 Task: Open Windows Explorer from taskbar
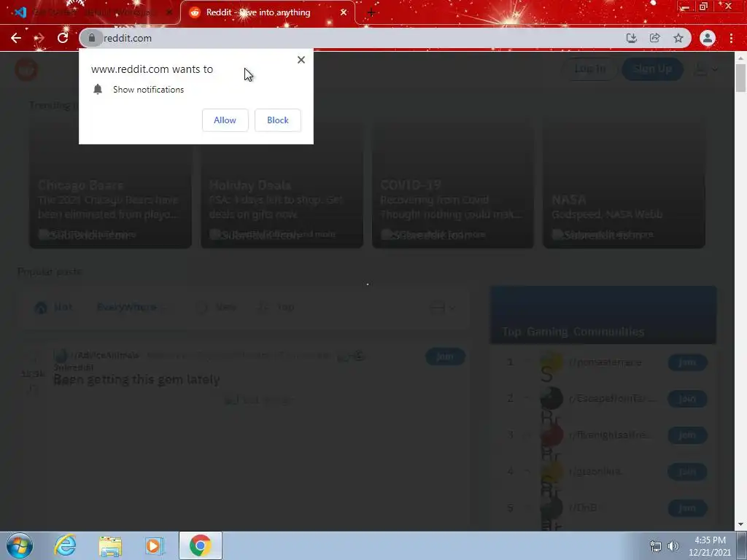click(110, 545)
